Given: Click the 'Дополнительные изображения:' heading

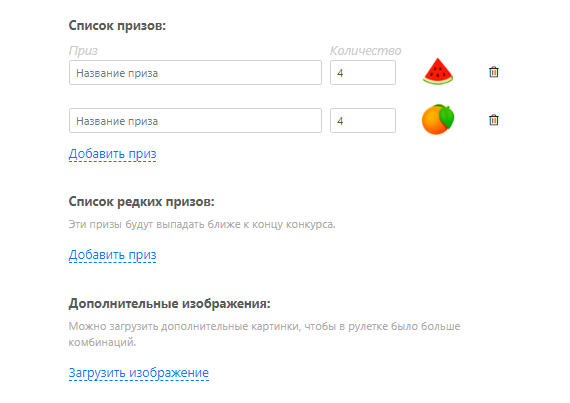Looking at the screenshot, I should tap(169, 303).
